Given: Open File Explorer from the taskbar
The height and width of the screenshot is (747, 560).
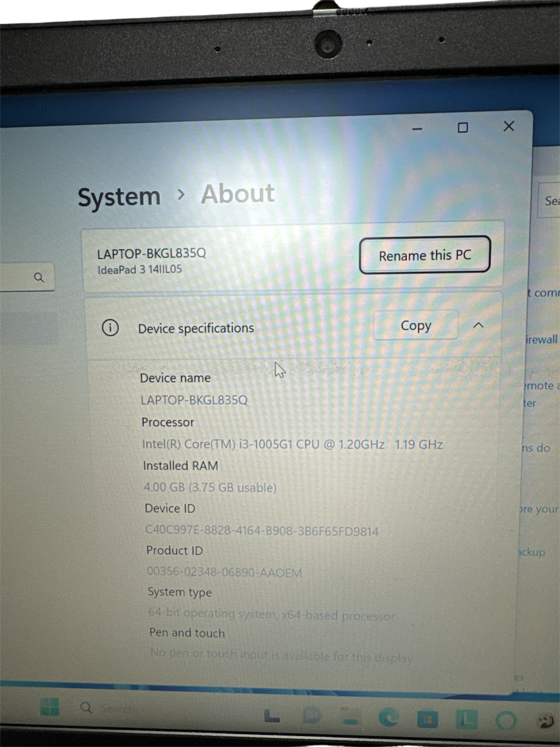Looking at the screenshot, I should pyautogui.click(x=350, y=717).
